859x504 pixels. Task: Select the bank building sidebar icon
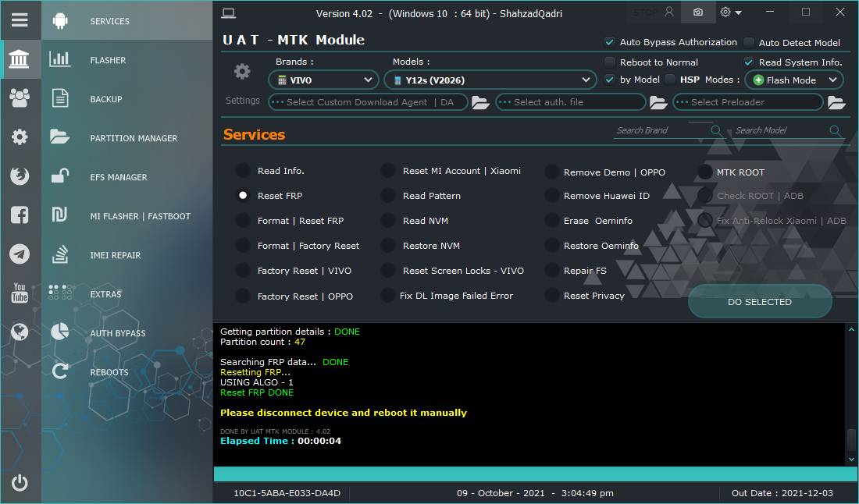click(20, 59)
